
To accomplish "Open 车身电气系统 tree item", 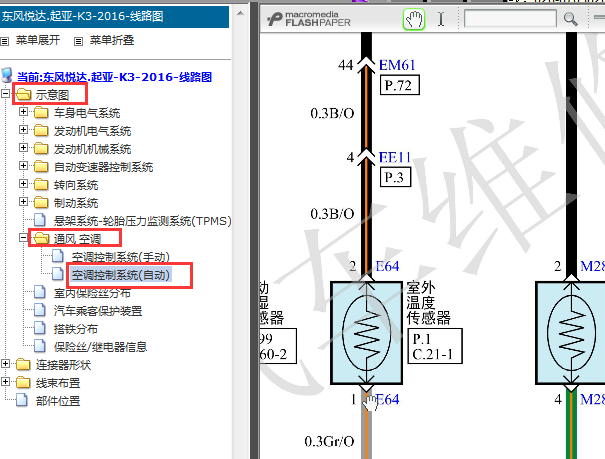I will (87, 113).
